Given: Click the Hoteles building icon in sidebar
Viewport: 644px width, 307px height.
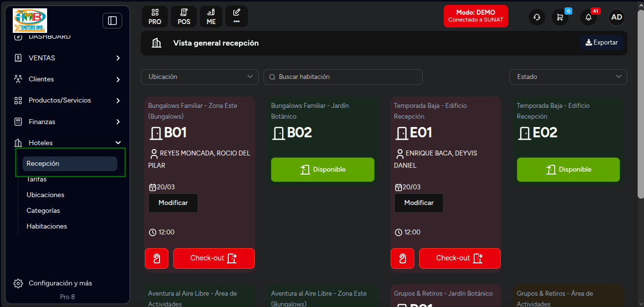Looking at the screenshot, I should coord(18,143).
